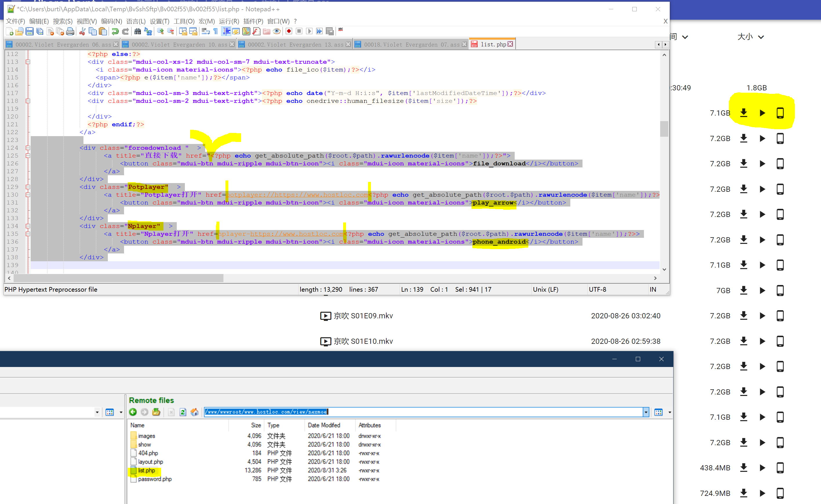This screenshot has width=821, height=504.
Task: Click the Save file toolbar icon
Action: pos(29,31)
